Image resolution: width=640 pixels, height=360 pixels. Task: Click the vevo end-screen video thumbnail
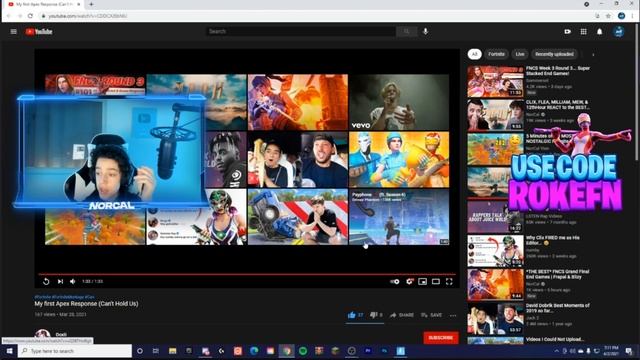click(399, 102)
